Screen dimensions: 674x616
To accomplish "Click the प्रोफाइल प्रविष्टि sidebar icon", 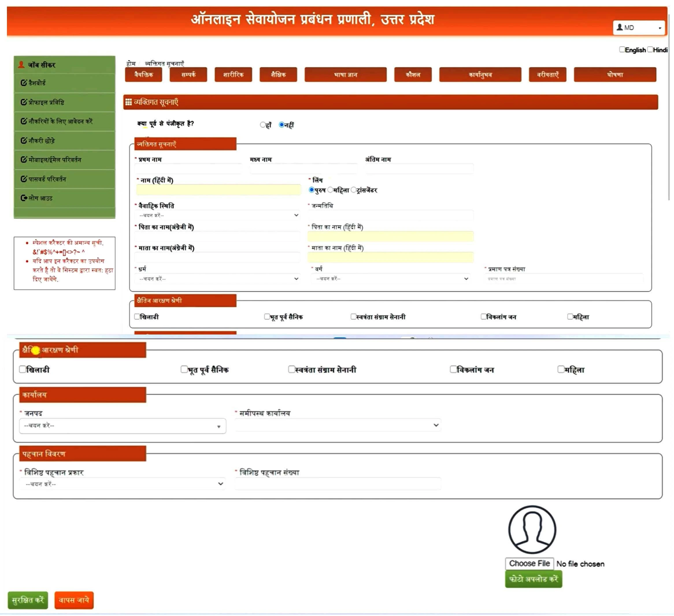I will pyautogui.click(x=24, y=102).
